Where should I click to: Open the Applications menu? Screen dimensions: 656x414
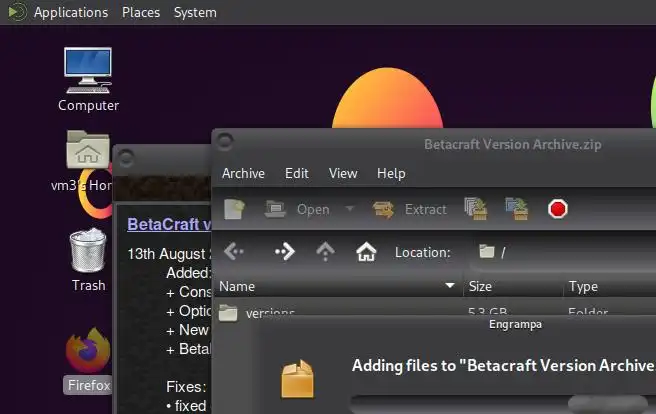(71, 13)
